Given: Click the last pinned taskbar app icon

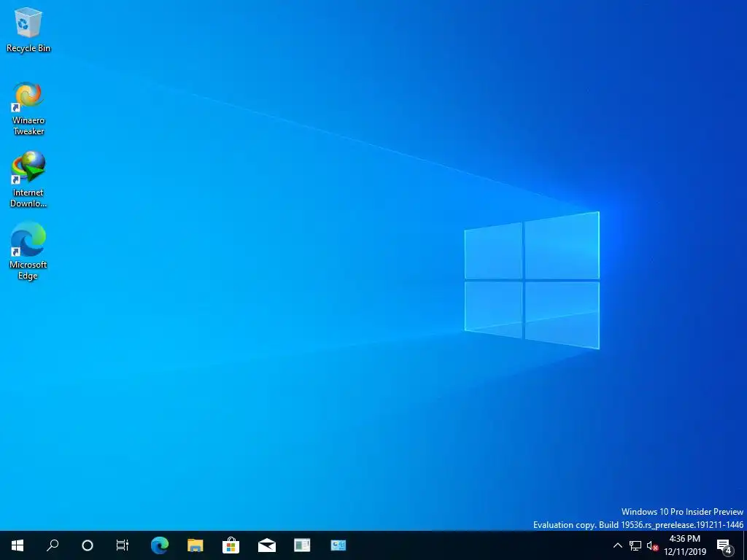Looking at the screenshot, I should pos(338,545).
